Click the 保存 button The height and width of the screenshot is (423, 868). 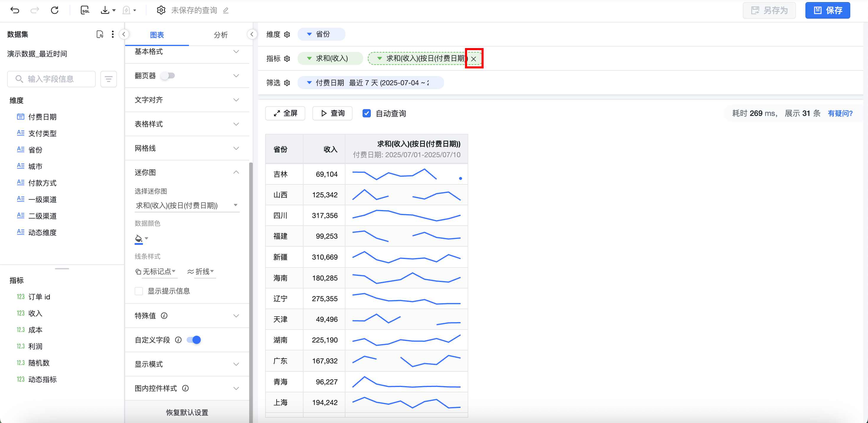click(828, 10)
